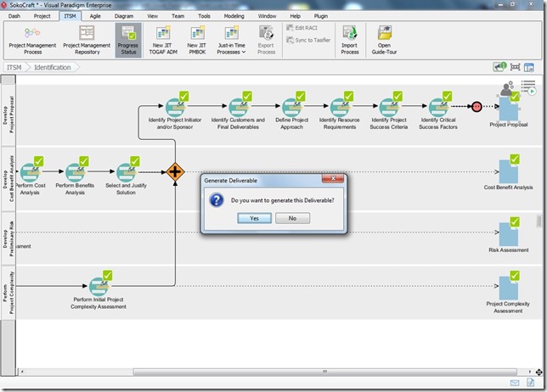Open the Dash menu
Image resolution: width=547 pixels, height=392 pixels.
point(14,16)
